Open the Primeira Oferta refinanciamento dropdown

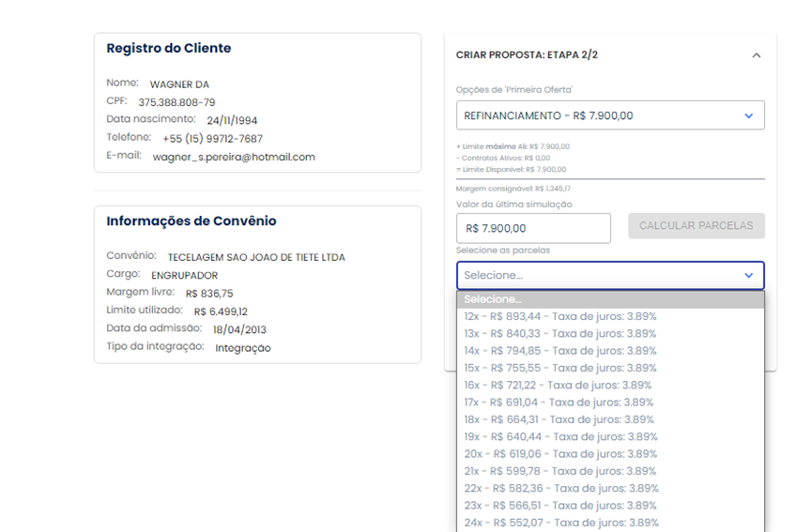(x=610, y=115)
